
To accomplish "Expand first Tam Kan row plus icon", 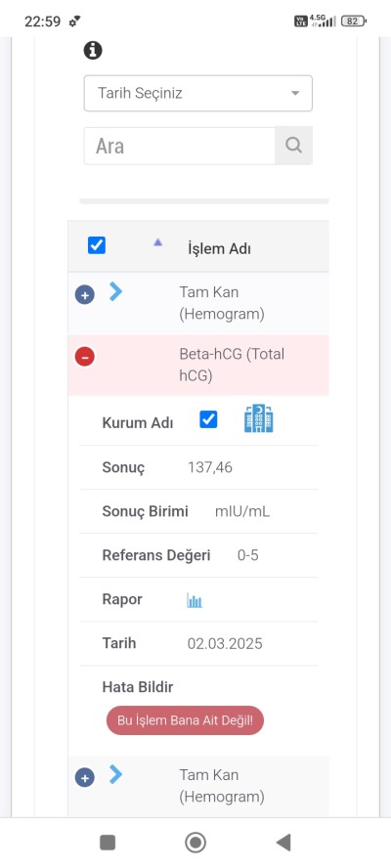I will [85, 295].
